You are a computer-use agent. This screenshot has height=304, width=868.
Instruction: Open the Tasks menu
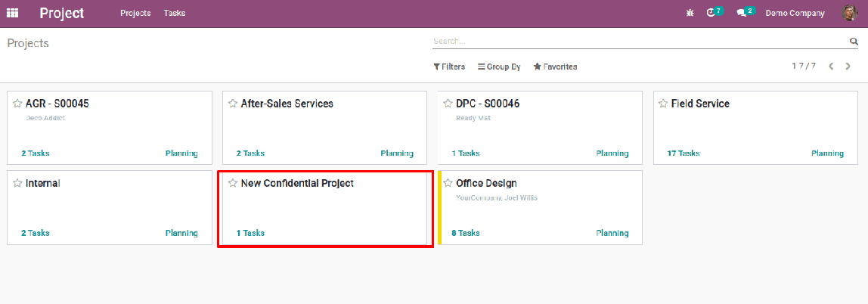(175, 14)
